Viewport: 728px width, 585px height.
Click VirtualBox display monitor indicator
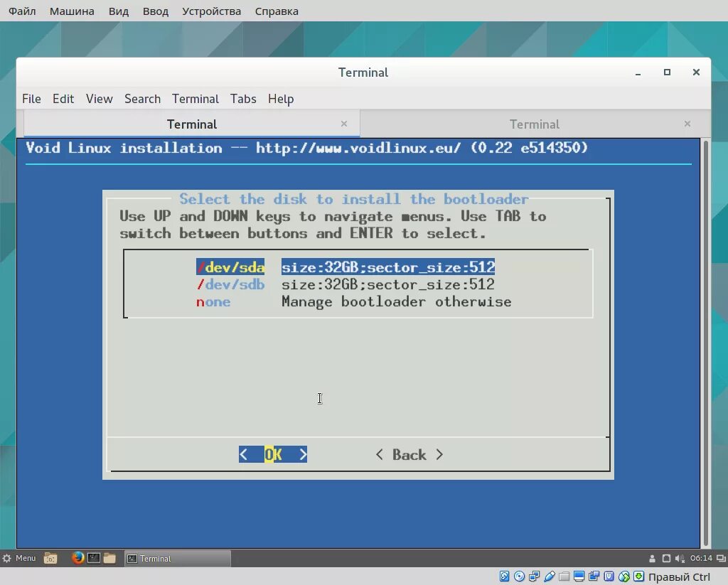point(579,576)
